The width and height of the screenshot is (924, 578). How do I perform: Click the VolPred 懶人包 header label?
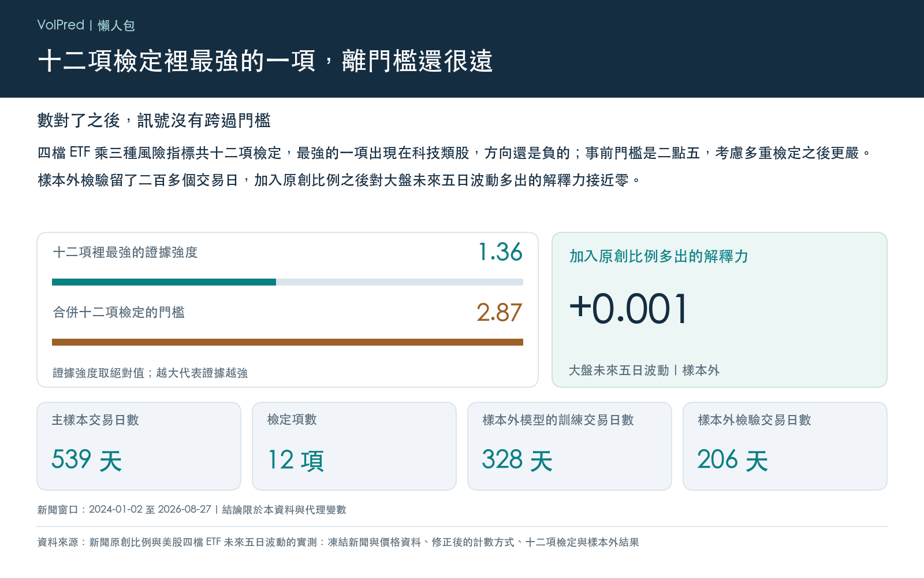pos(86,25)
